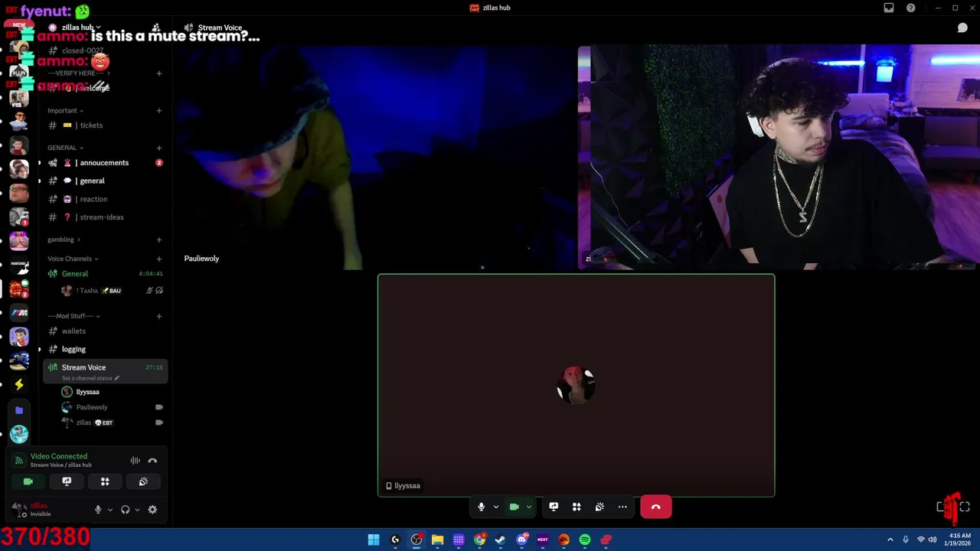Expand input device arrow next to user mic
This screenshot has width=980, height=551.
109,510
